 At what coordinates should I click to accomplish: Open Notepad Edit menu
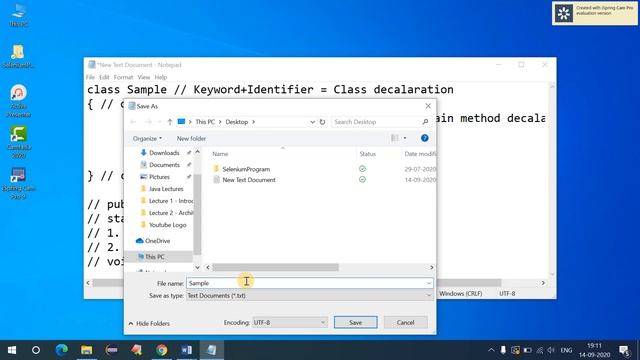(104, 77)
